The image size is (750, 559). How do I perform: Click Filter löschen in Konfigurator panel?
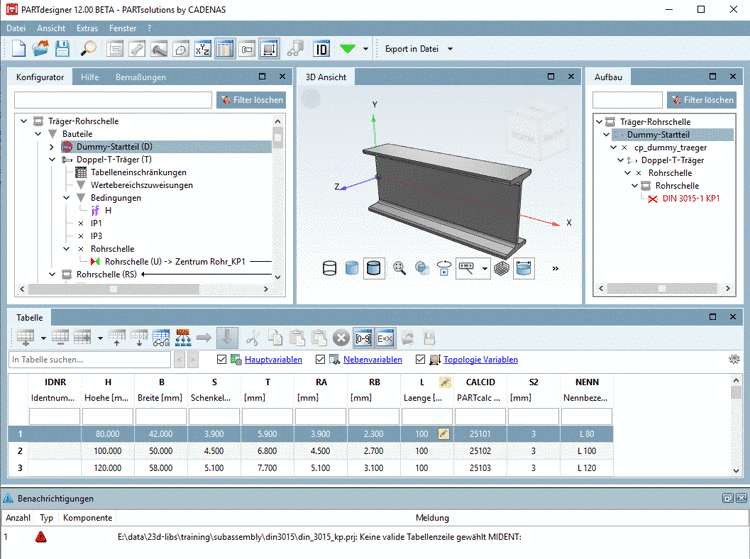(x=251, y=100)
